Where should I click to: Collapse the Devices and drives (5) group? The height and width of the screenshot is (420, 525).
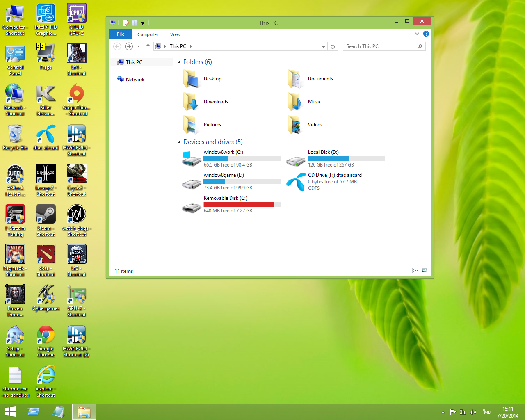(x=179, y=142)
